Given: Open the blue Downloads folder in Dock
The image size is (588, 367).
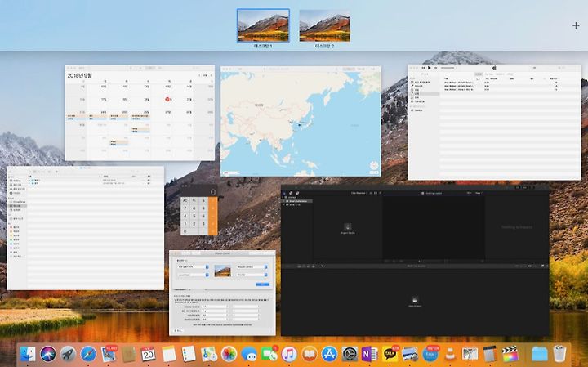Looking at the screenshot, I should pos(539,354).
